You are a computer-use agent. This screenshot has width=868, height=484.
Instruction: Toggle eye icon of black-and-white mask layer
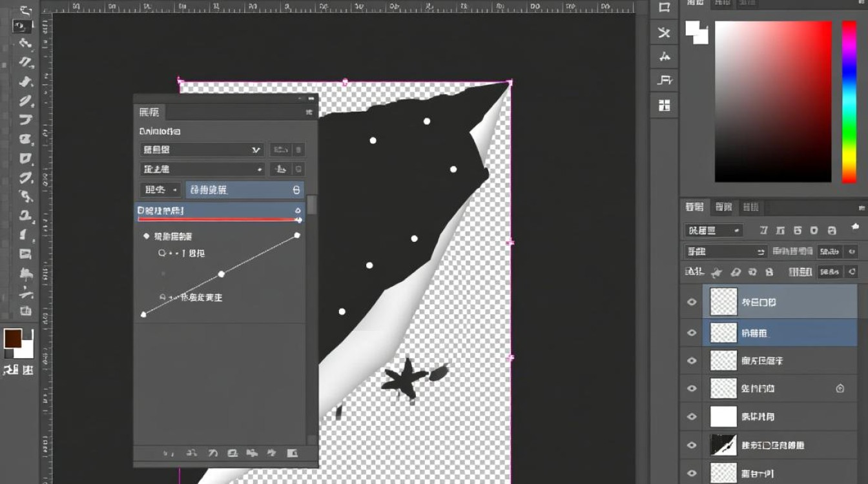(692, 445)
